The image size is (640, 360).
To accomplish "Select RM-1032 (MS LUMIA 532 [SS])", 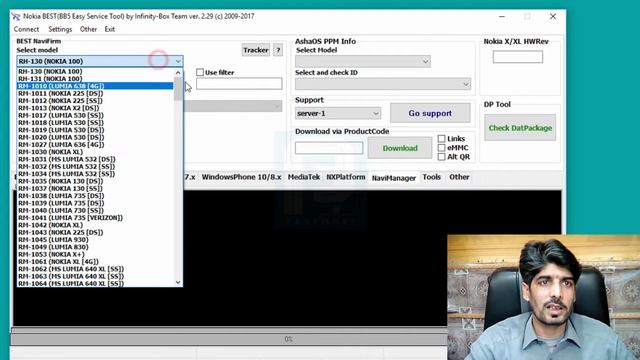I will (x=95, y=167).
